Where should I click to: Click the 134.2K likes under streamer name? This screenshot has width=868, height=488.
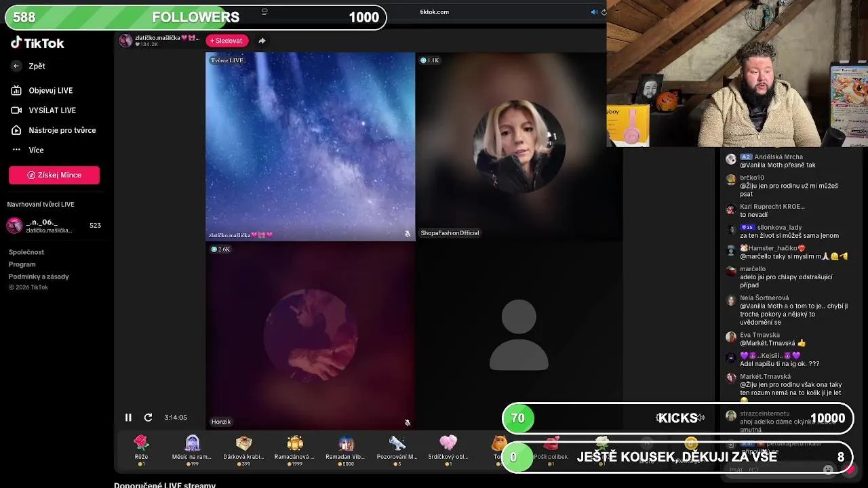[146, 45]
